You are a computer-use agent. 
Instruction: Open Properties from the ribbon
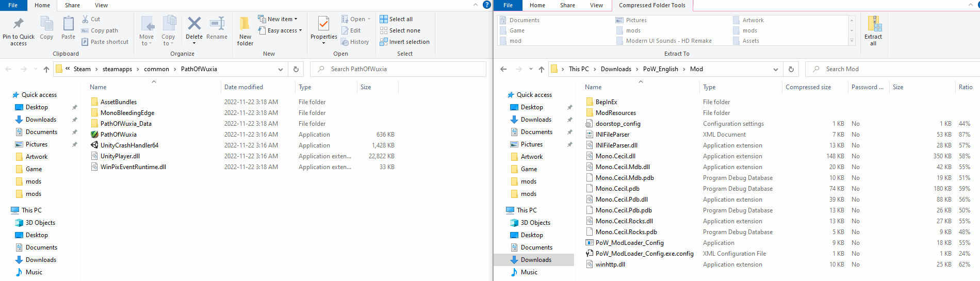[x=323, y=24]
